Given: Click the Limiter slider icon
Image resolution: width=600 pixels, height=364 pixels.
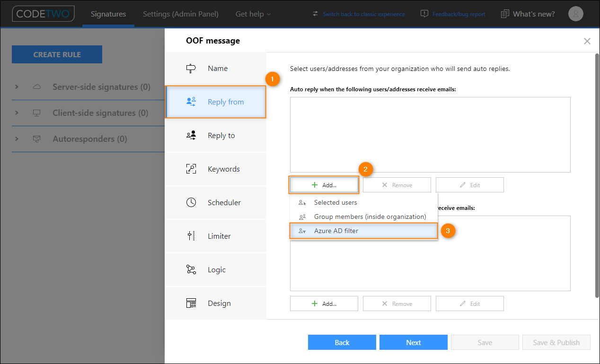Looking at the screenshot, I should point(191,236).
